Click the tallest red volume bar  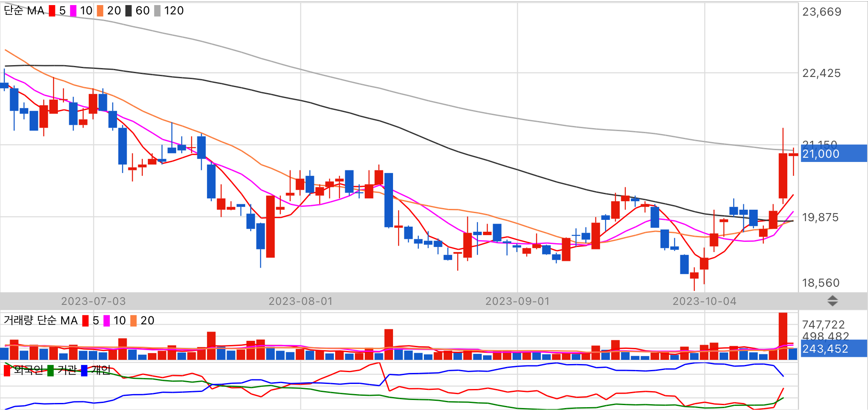click(783, 336)
